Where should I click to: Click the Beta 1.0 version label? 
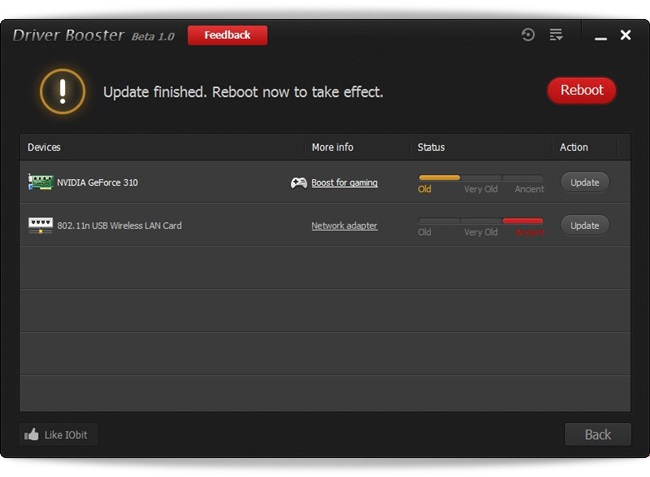pyautogui.click(x=153, y=36)
